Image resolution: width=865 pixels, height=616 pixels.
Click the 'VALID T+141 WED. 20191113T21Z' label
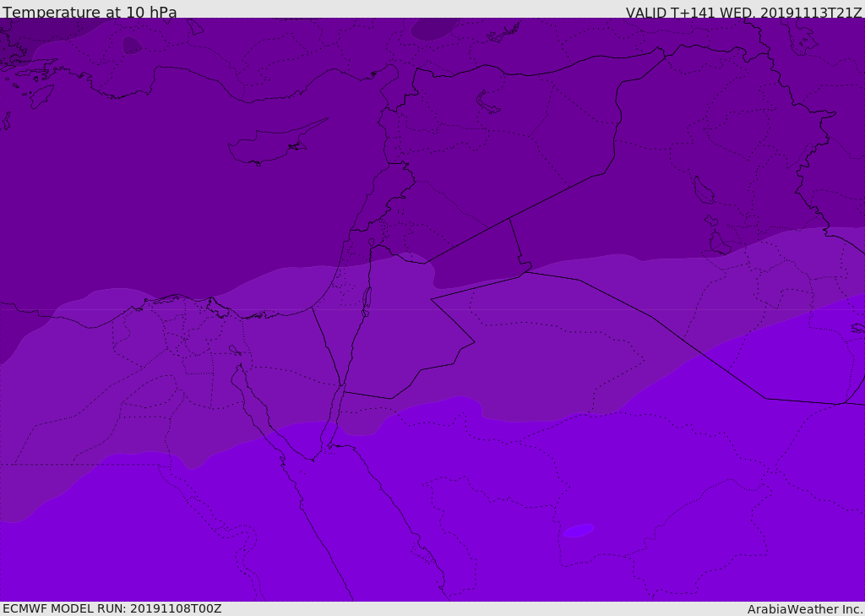pyautogui.click(x=743, y=12)
